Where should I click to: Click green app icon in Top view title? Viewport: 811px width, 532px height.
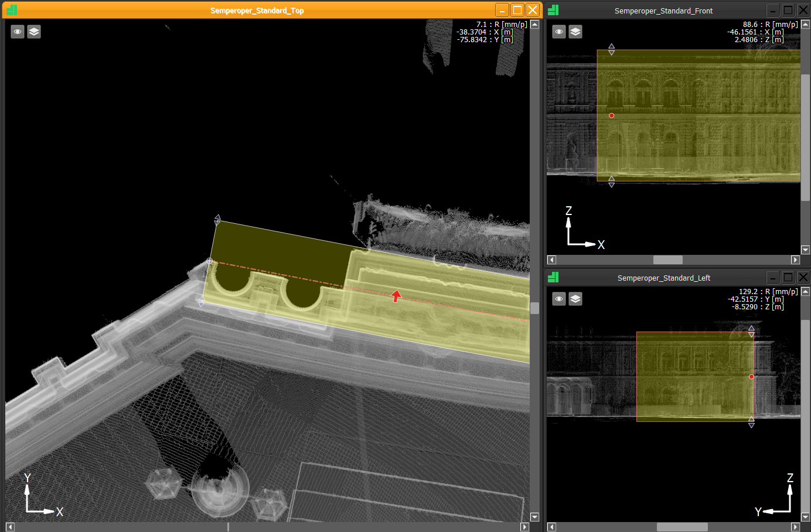click(x=12, y=10)
